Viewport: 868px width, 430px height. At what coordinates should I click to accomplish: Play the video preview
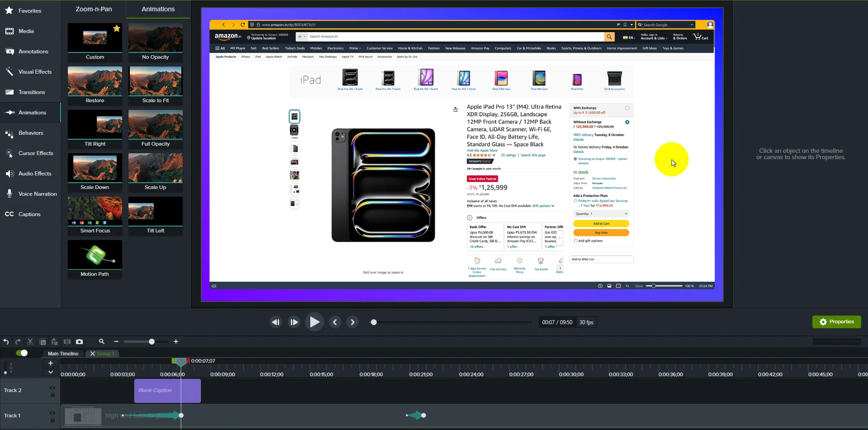tap(314, 322)
